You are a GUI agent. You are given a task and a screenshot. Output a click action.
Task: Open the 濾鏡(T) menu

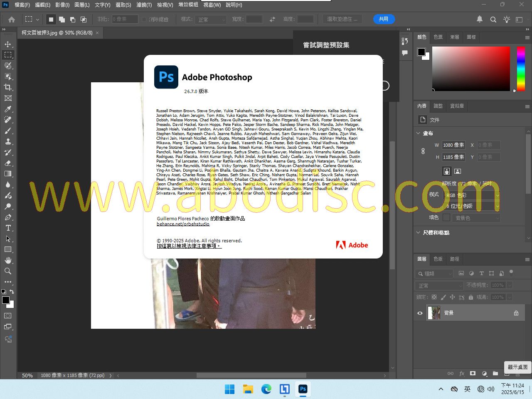(144, 5)
